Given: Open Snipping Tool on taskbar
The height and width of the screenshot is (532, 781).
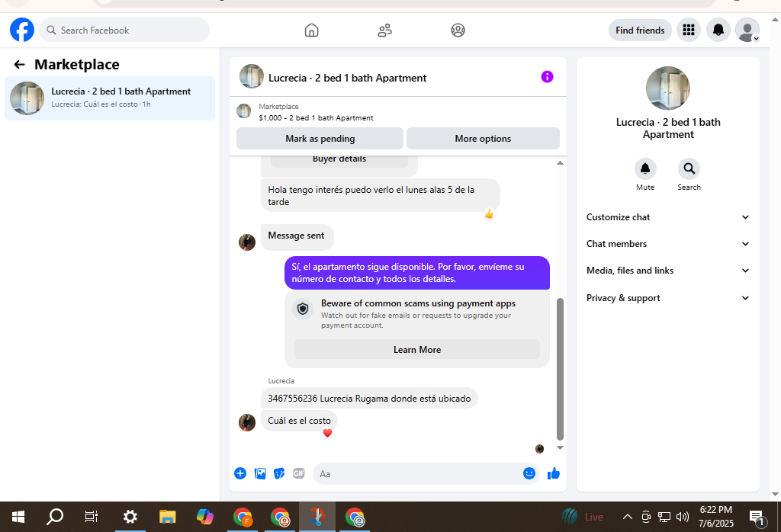Looking at the screenshot, I should point(317,517).
